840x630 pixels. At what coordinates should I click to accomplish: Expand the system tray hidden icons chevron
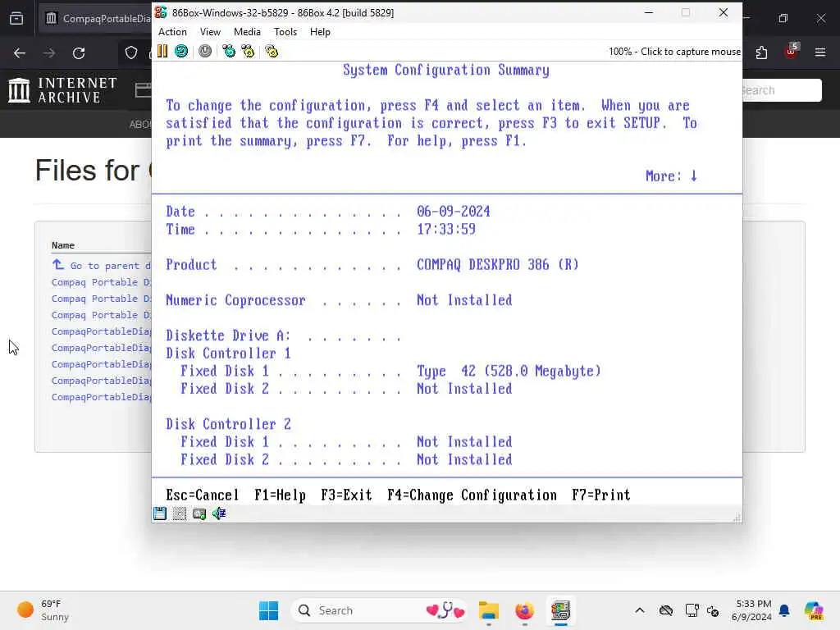pyautogui.click(x=640, y=610)
